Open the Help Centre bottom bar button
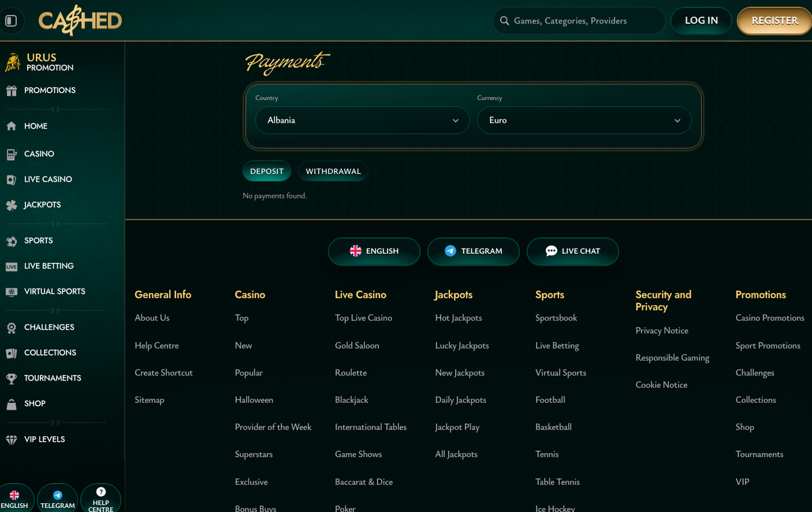812x512 pixels. (101, 498)
